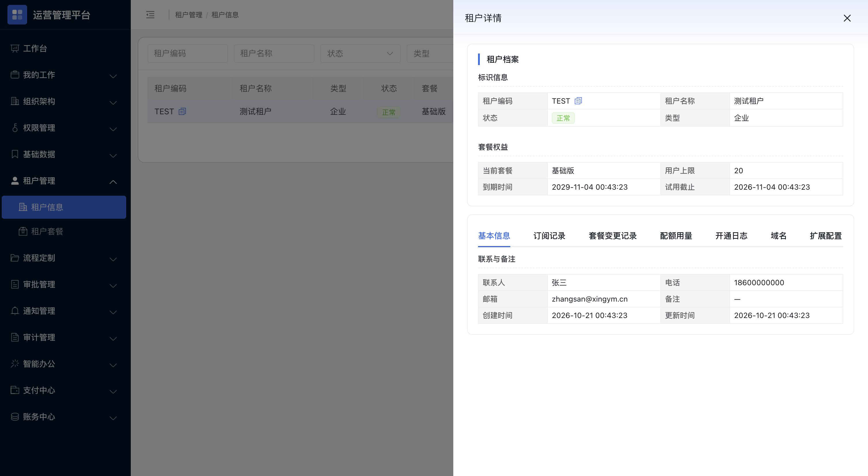Click the 租户管理 user icon
Screen dimensions: 868x476
tap(15, 181)
